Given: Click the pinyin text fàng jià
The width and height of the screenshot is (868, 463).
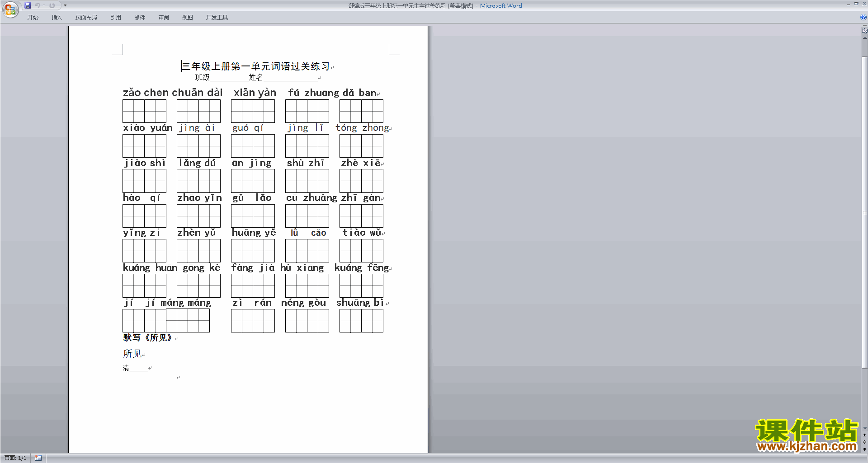Looking at the screenshot, I should [253, 267].
